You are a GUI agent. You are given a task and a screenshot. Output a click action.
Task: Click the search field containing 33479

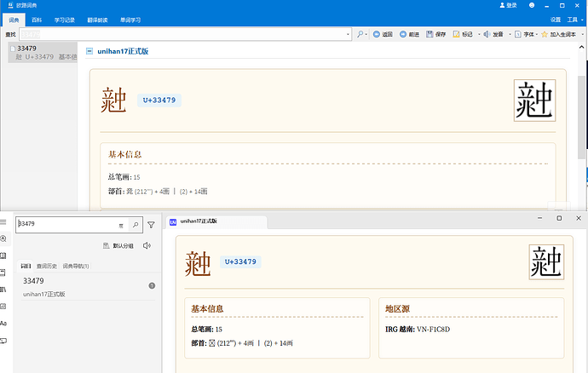[64, 225]
